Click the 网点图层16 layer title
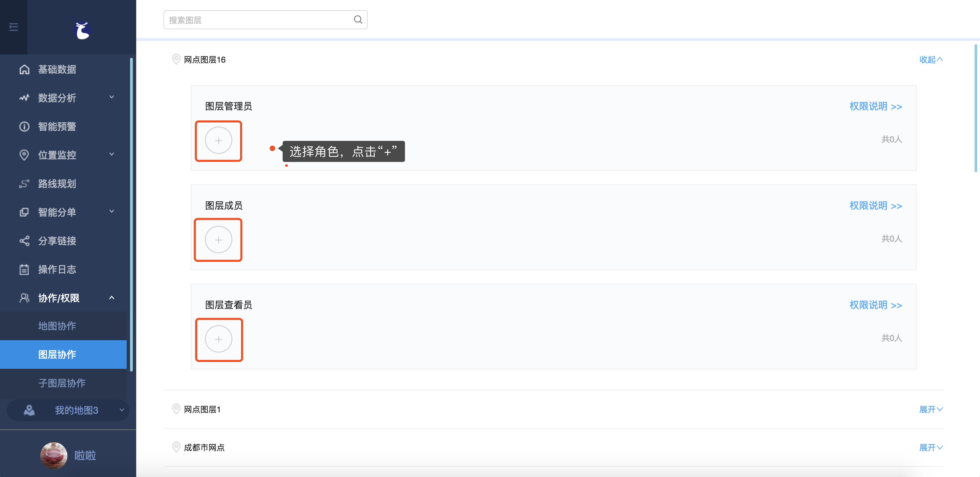 tap(205, 60)
